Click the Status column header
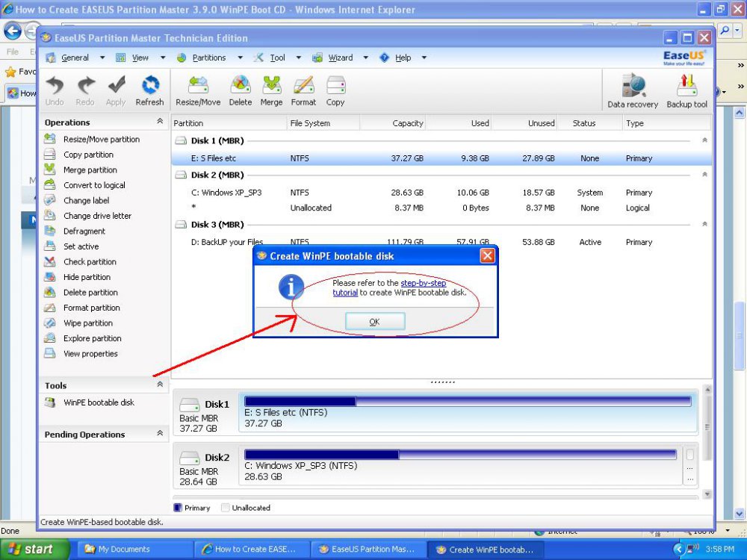Screen dimensions: 747x560 click(x=589, y=123)
